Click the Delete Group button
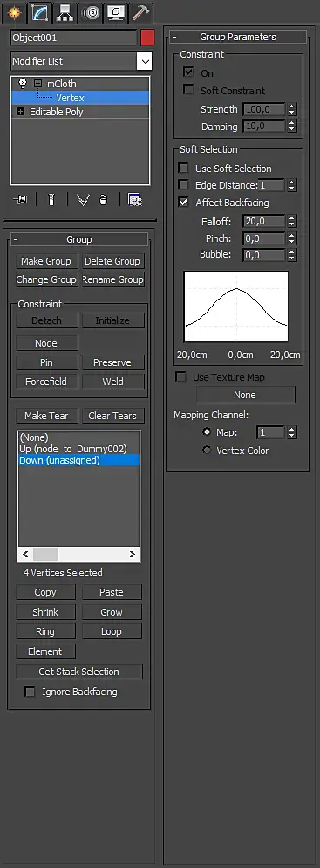 point(112,261)
